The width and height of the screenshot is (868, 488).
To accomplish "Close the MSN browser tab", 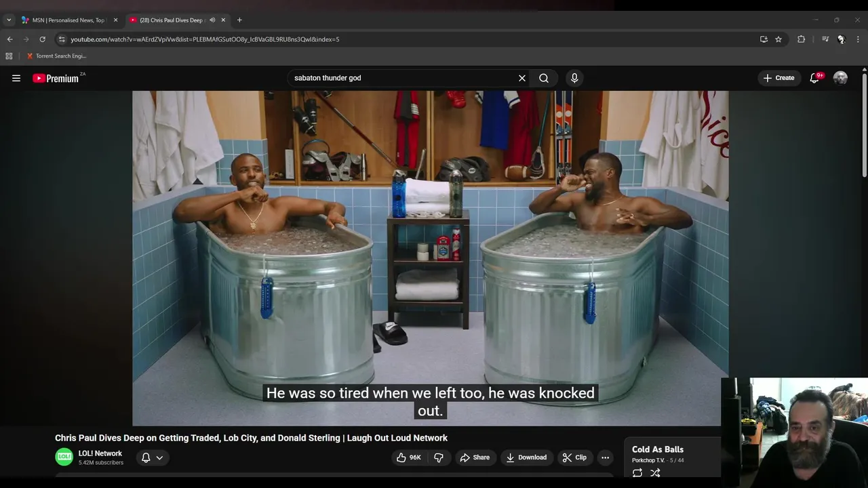I will click(x=115, y=20).
